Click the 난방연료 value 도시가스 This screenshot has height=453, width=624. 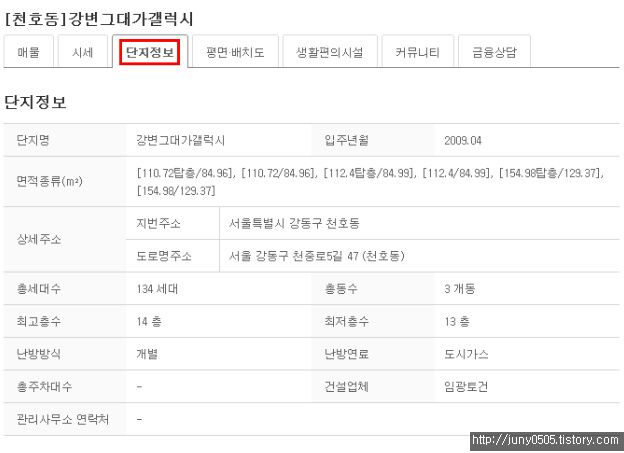(466, 354)
